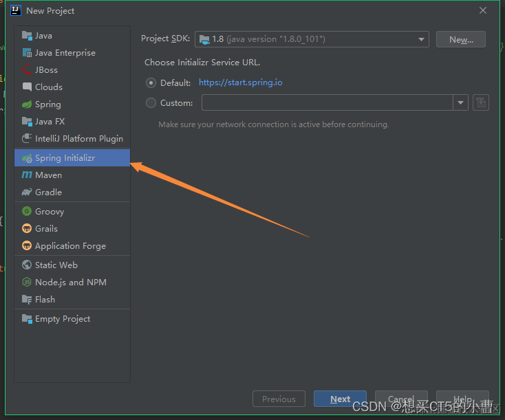
Task: Click the orange Grails icon
Action: pos(27,228)
